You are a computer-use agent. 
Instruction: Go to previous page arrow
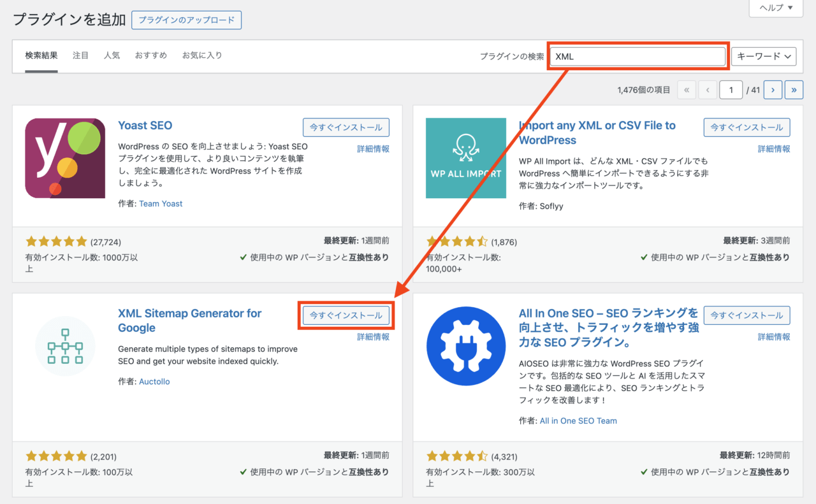708,90
